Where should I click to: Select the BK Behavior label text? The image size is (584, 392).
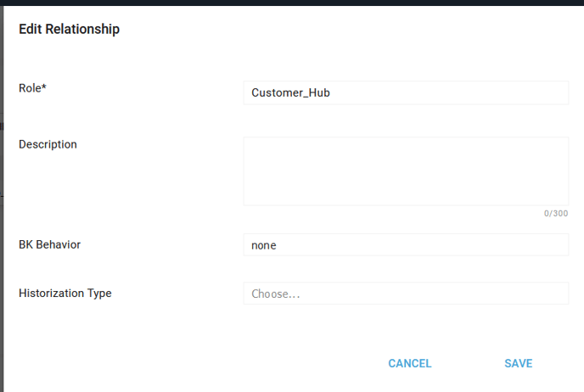pos(49,244)
